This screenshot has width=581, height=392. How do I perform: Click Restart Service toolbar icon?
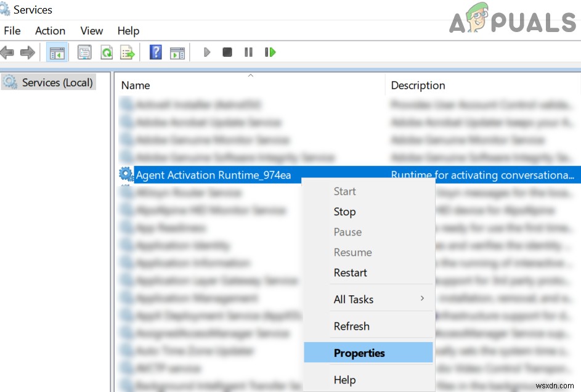point(270,52)
